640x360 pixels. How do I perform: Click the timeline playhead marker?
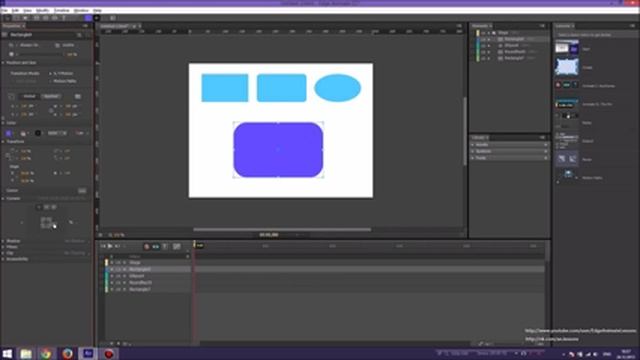pyautogui.click(x=195, y=244)
